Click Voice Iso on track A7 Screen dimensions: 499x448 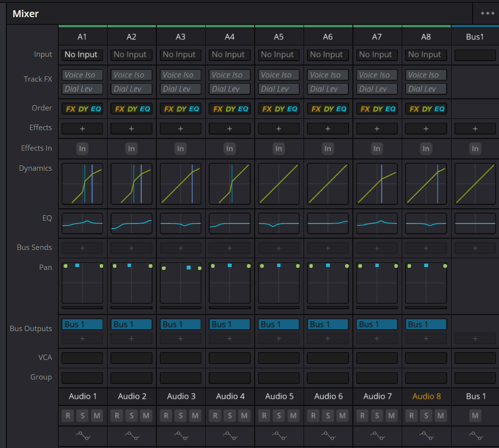point(377,75)
